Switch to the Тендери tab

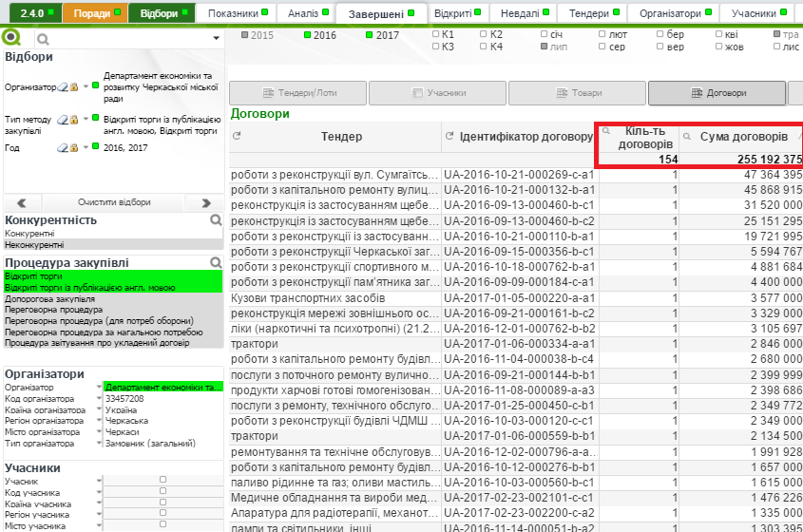(590, 14)
